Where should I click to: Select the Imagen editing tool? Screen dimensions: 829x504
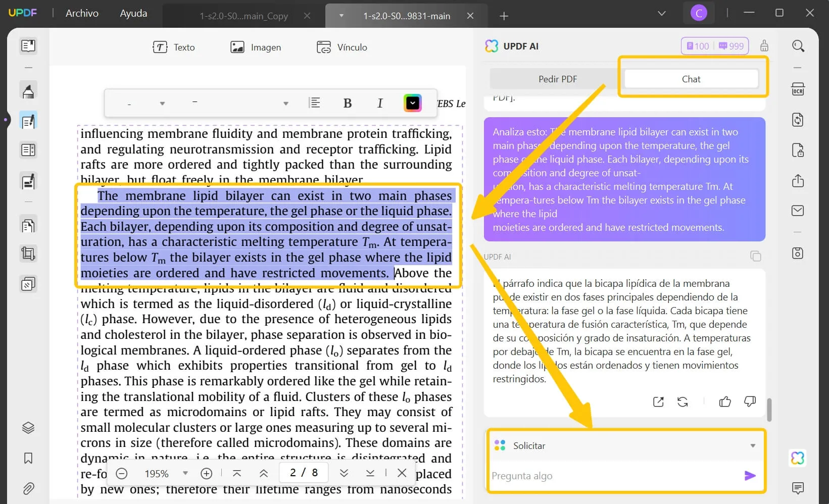tap(256, 47)
